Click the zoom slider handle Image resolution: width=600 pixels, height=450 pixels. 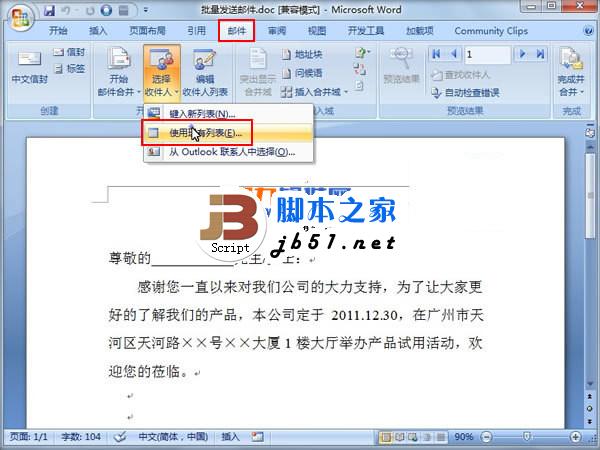coord(527,437)
